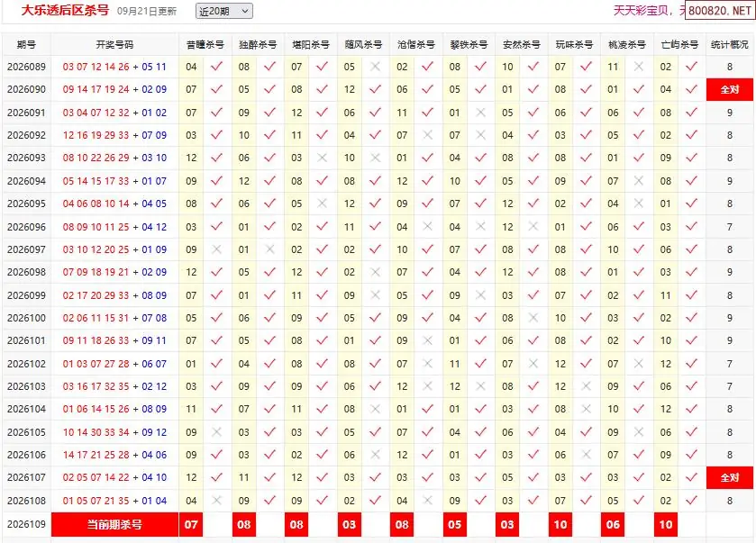Viewport: 756px width, 543px height.
Task: Click the first red 07 kill number in row 2026109
Action: tap(191, 525)
